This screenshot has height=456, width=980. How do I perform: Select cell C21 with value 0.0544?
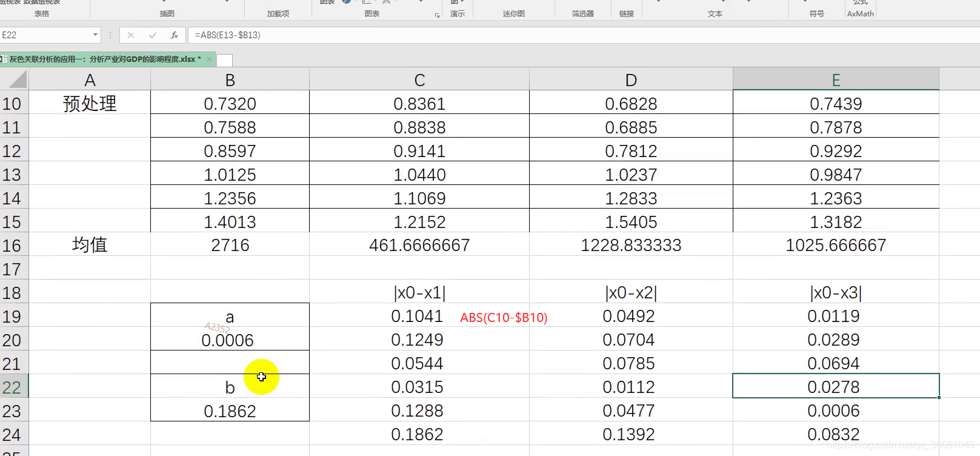tap(419, 363)
